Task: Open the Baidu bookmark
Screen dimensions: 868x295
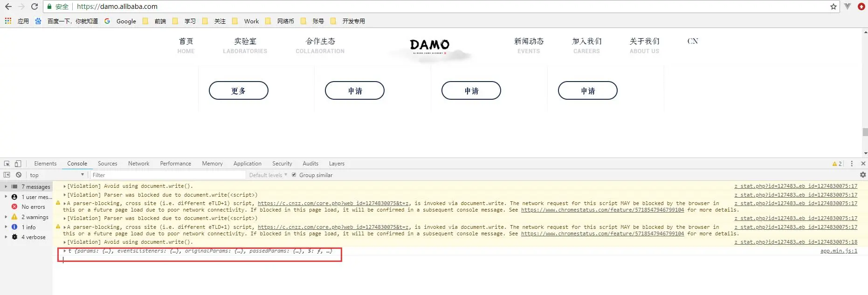Action: [66, 21]
